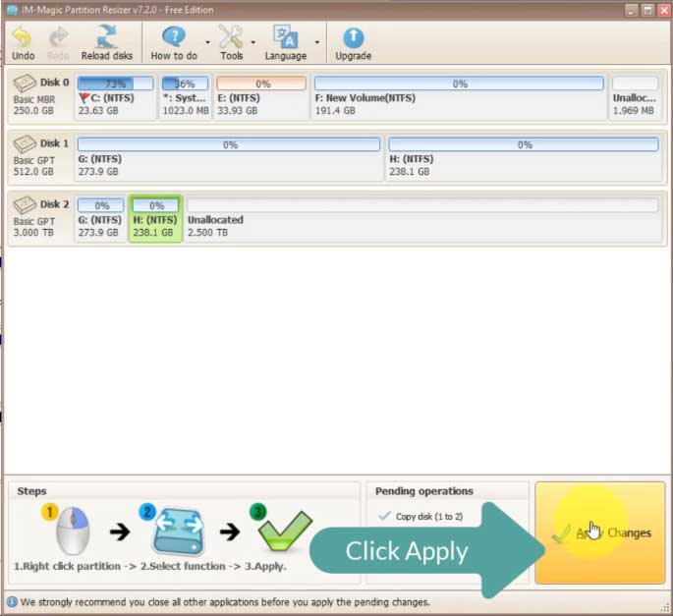Close the Partition Resizer window
The height and width of the screenshot is (616, 673).
tap(664, 10)
